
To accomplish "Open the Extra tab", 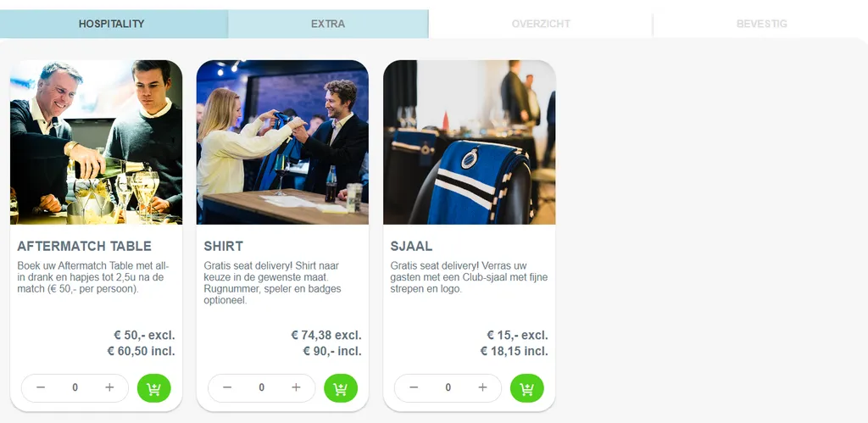I will tap(328, 24).
